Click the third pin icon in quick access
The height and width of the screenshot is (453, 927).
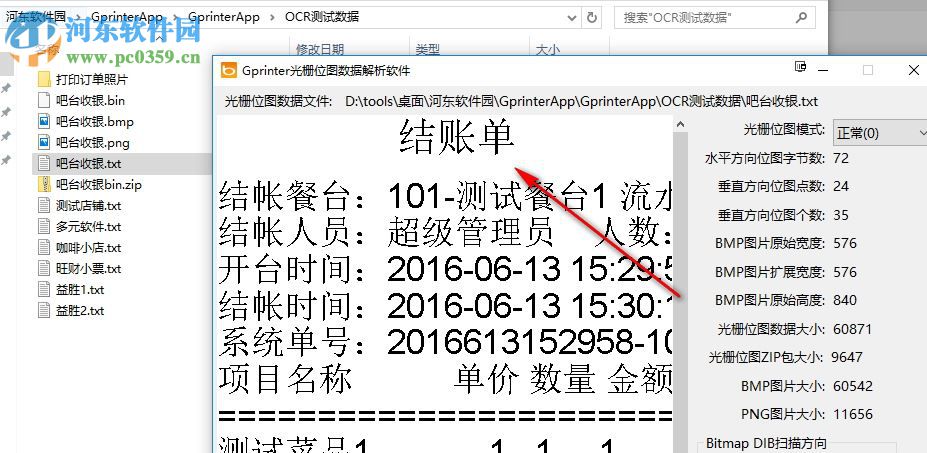6,136
